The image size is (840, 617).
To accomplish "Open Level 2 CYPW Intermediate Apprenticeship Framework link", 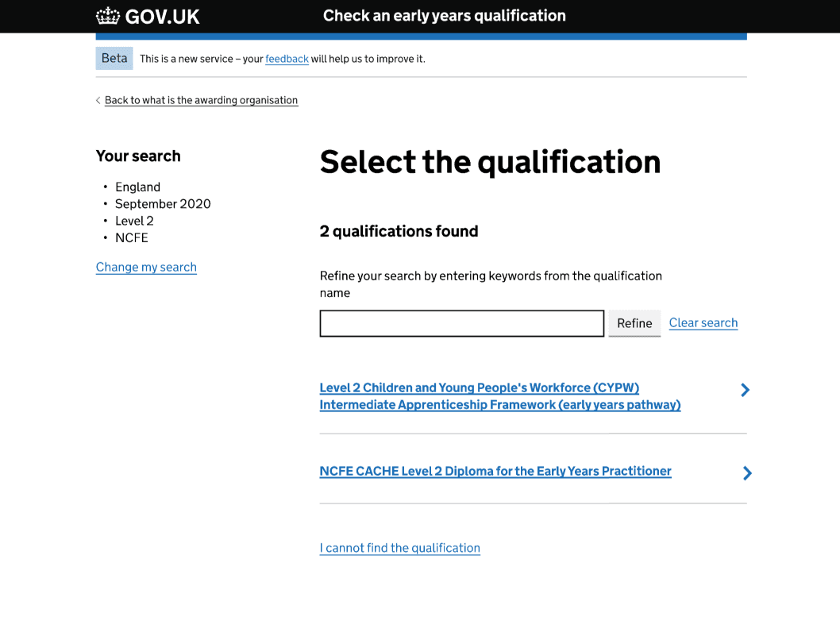I will click(500, 395).
